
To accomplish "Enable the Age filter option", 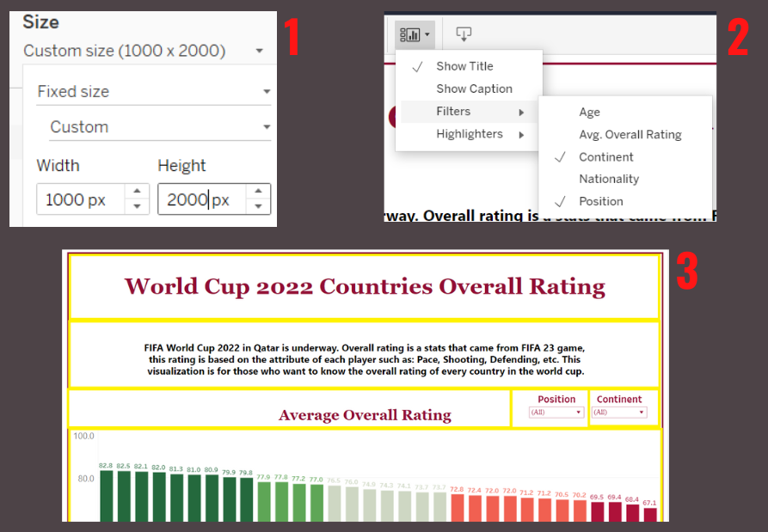I will (x=589, y=113).
